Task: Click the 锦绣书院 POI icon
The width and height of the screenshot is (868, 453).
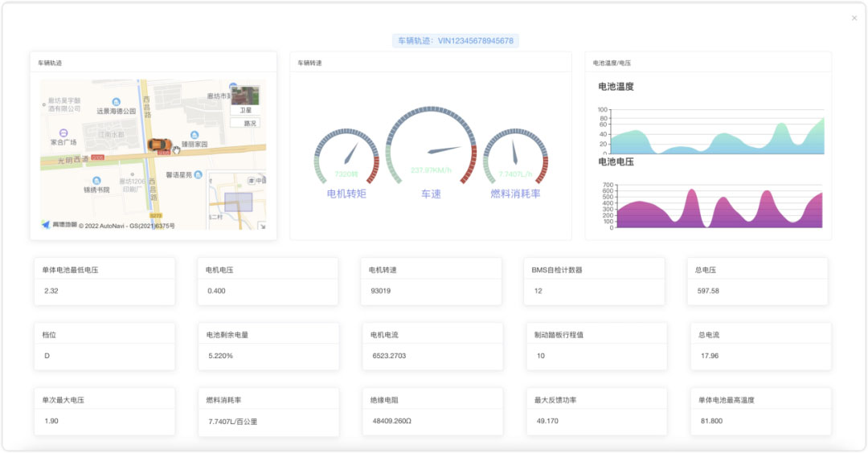Action: pos(96,181)
